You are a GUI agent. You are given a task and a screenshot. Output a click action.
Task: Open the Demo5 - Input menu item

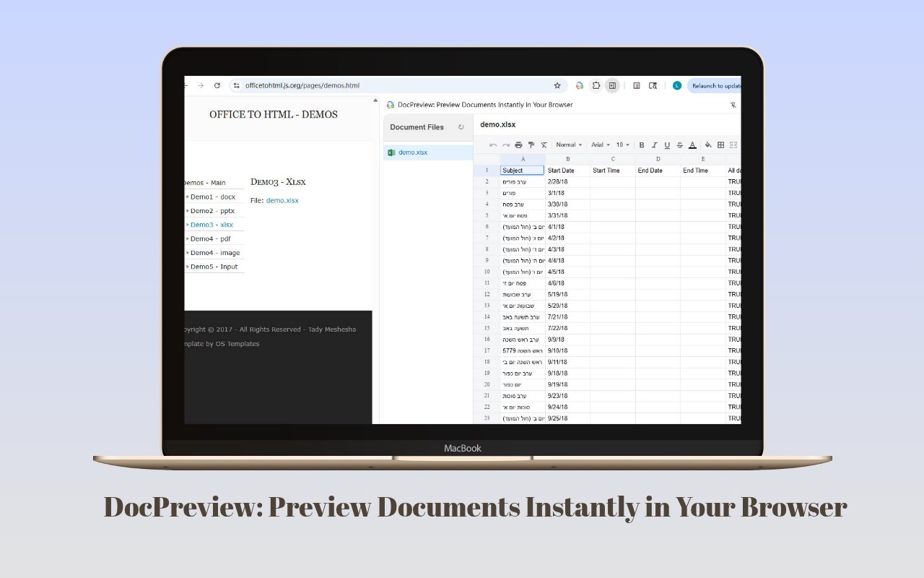point(214,267)
